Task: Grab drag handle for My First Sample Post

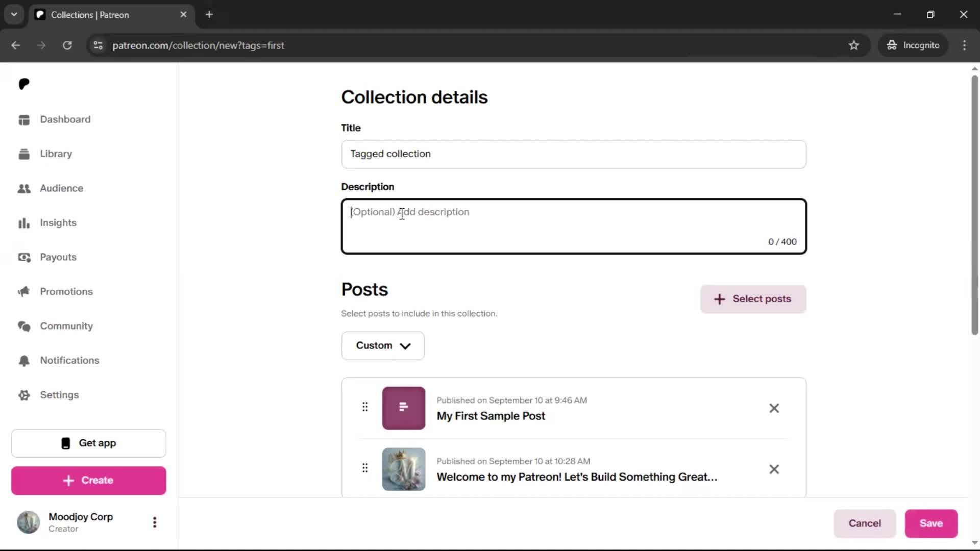Action: pyautogui.click(x=365, y=407)
